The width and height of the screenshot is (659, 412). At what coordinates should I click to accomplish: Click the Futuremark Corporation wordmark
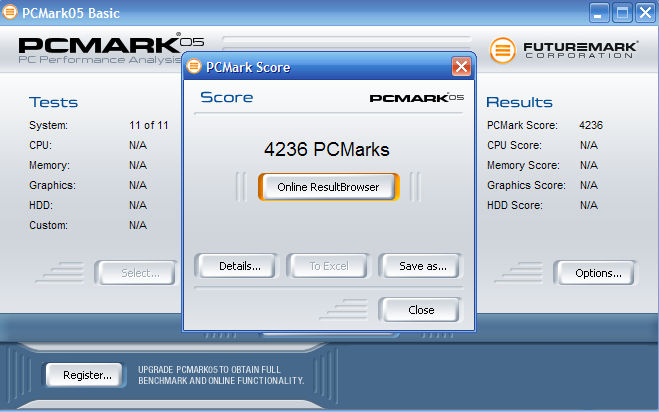[x=581, y=50]
